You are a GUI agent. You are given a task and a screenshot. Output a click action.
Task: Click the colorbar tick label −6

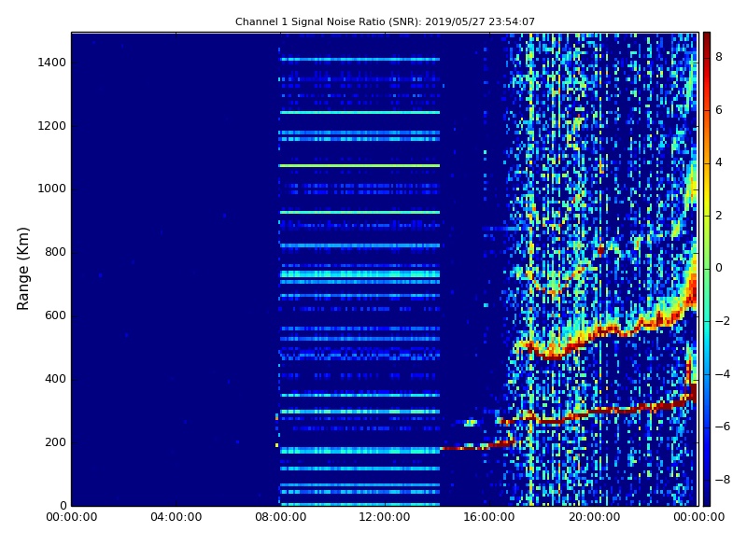pos(723,427)
